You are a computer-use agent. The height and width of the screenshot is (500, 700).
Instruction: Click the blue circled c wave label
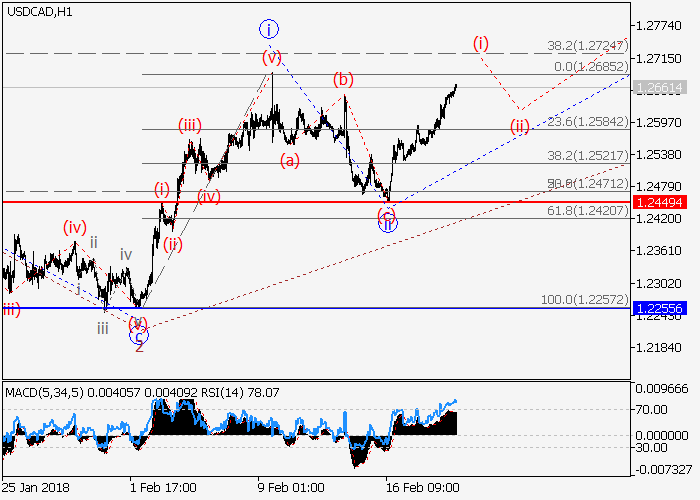pos(139,335)
